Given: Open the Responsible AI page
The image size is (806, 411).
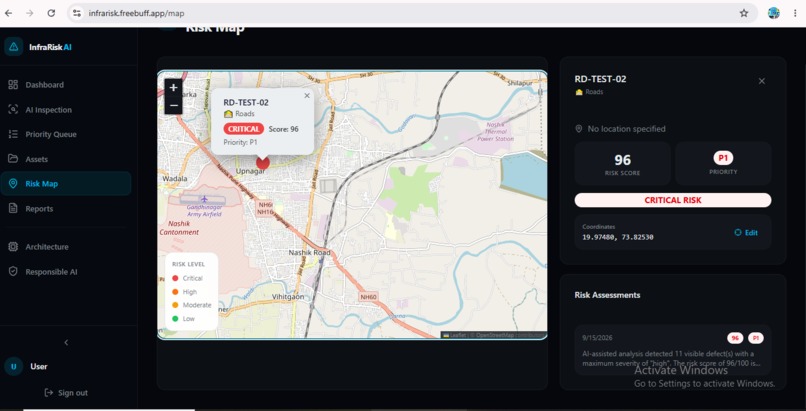Looking at the screenshot, I should click(66, 272).
